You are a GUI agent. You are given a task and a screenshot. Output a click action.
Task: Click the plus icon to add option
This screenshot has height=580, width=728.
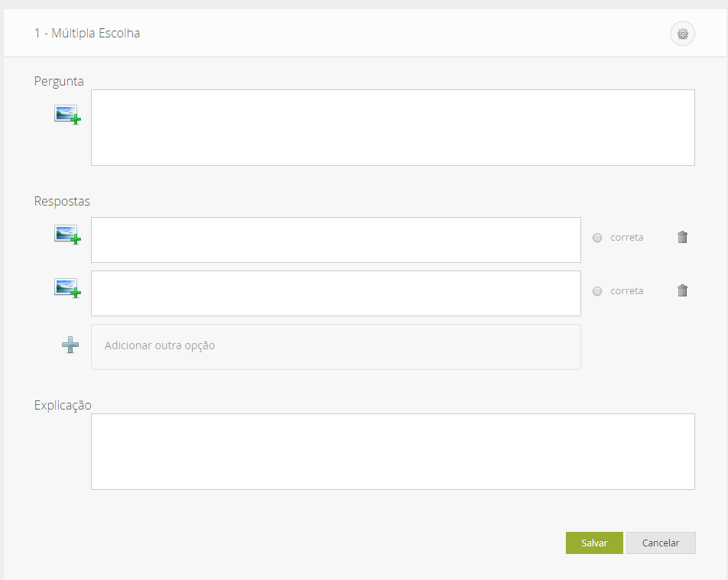(70, 345)
